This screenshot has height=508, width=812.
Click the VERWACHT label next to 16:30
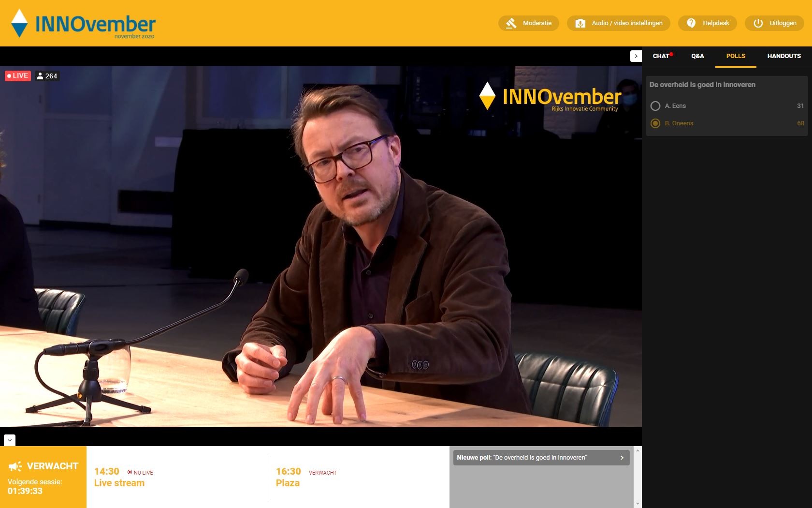[x=323, y=473]
